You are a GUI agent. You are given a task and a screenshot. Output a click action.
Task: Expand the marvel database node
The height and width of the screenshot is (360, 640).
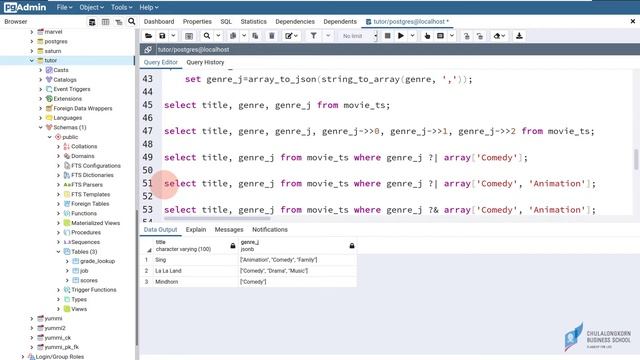click(x=31, y=32)
